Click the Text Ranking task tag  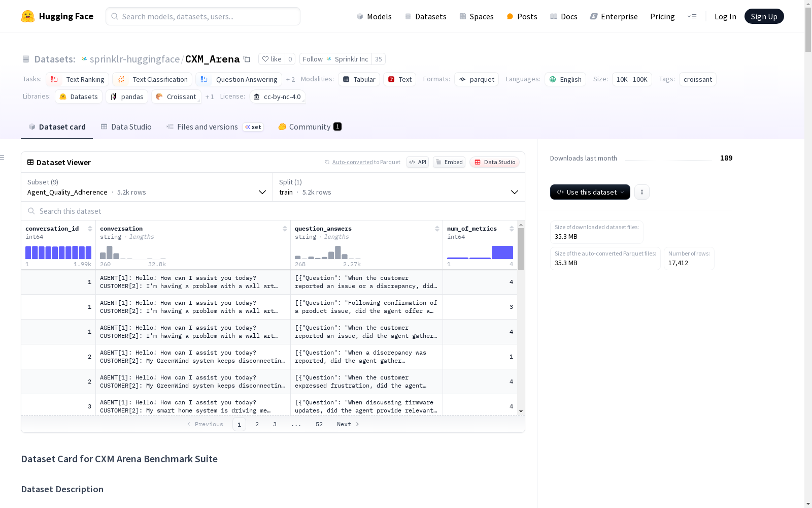coord(78,79)
